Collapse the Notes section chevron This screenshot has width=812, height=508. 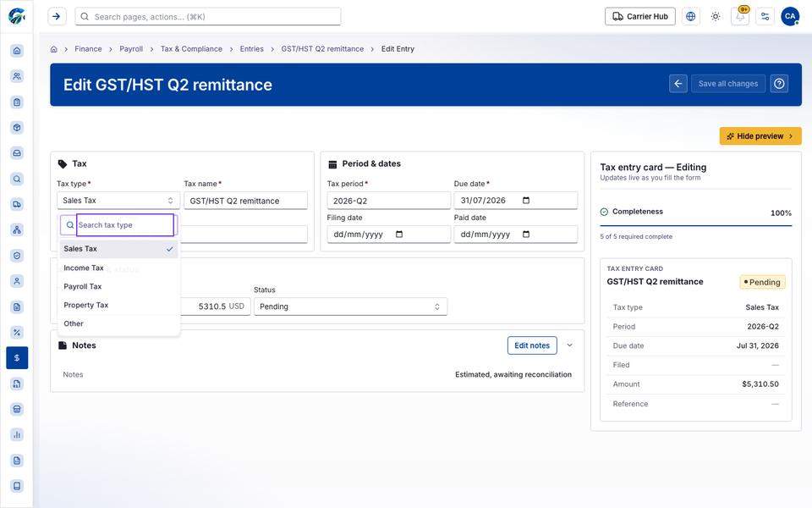coord(569,345)
